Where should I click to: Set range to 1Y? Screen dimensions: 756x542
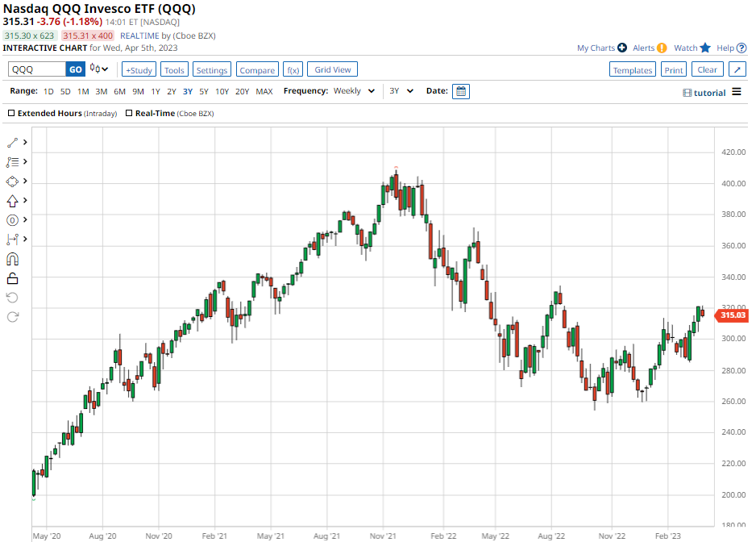point(156,91)
